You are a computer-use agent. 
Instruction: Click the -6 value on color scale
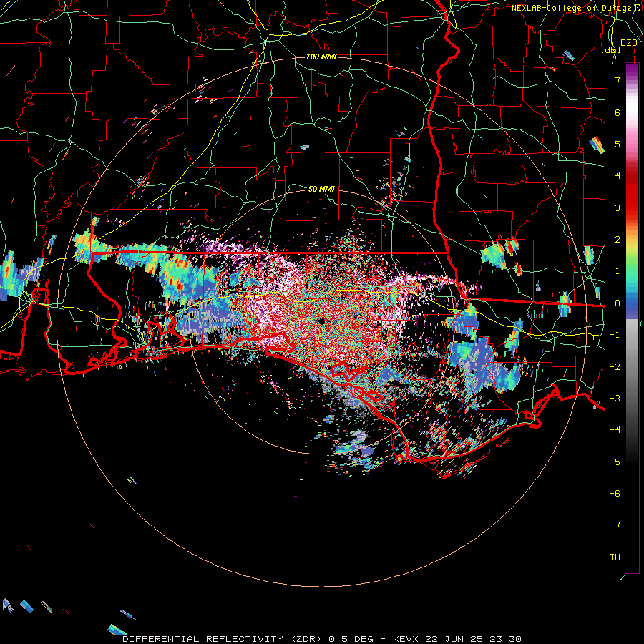point(615,494)
